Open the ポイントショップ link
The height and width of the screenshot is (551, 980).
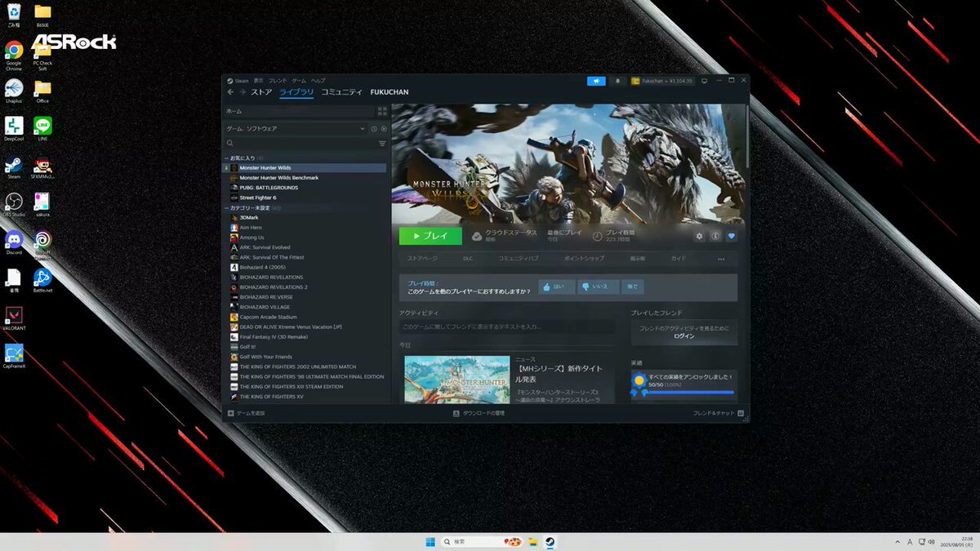point(584,259)
